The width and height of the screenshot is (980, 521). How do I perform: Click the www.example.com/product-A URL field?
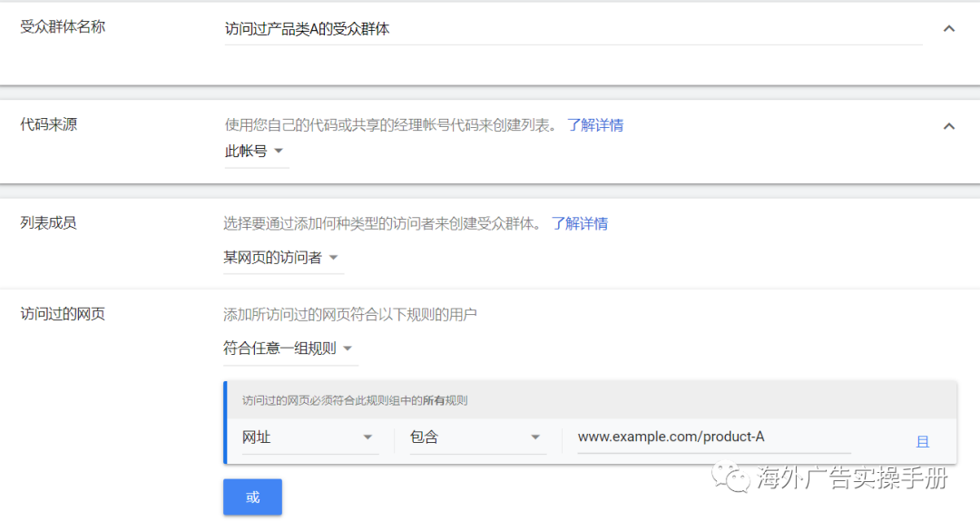(714, 437)
